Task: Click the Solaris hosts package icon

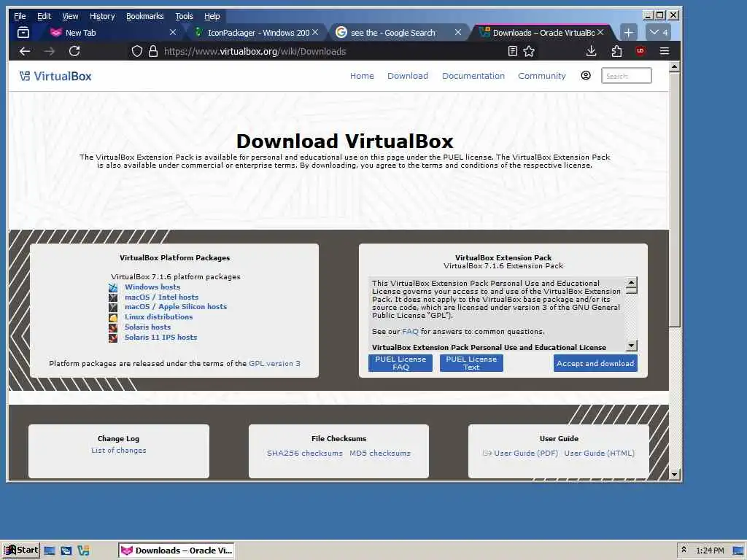Action: coord(113,327)
